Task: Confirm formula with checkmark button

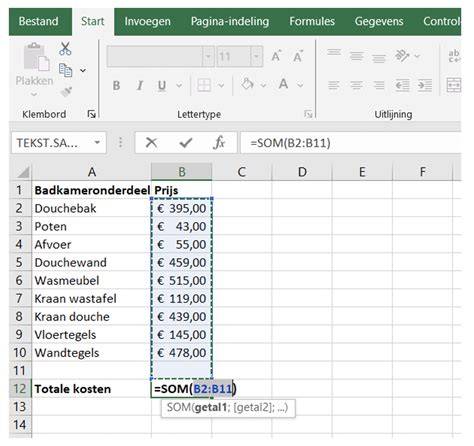Action: coord(186,143)
